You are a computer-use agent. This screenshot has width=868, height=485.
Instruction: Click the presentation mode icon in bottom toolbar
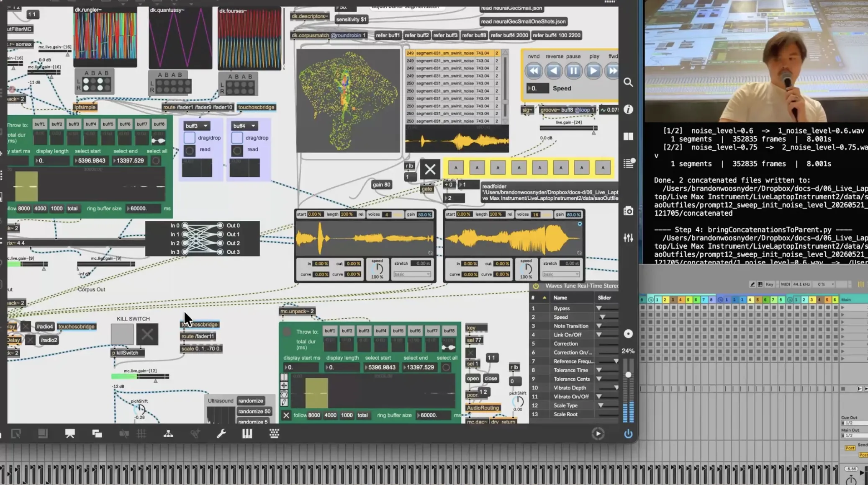[70, 434]
